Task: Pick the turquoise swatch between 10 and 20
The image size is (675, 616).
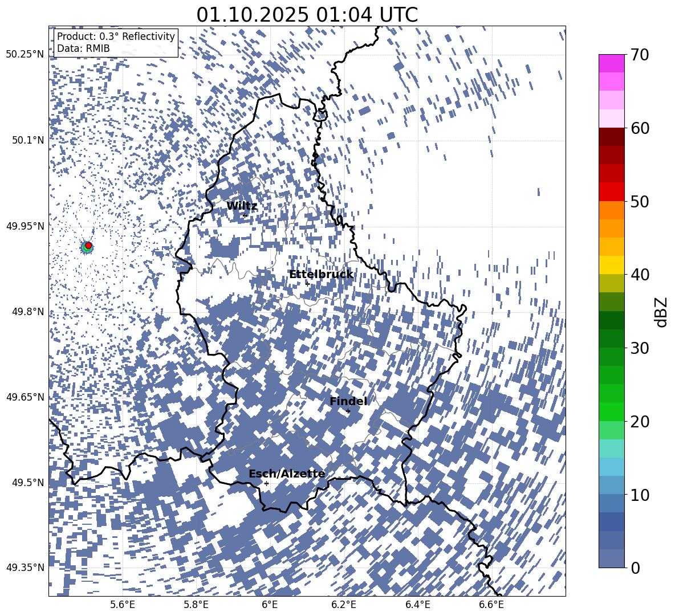Action: coord(612,448)
